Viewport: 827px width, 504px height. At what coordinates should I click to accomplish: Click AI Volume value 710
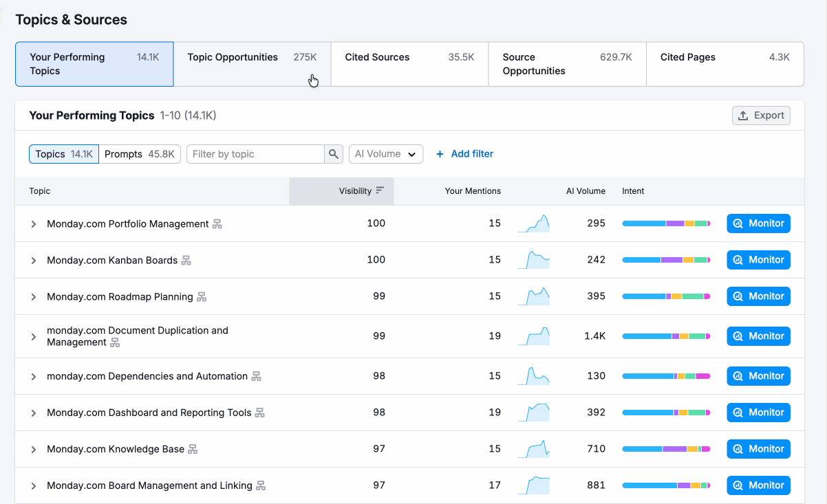pyautogui.click(x=597, y=449)
